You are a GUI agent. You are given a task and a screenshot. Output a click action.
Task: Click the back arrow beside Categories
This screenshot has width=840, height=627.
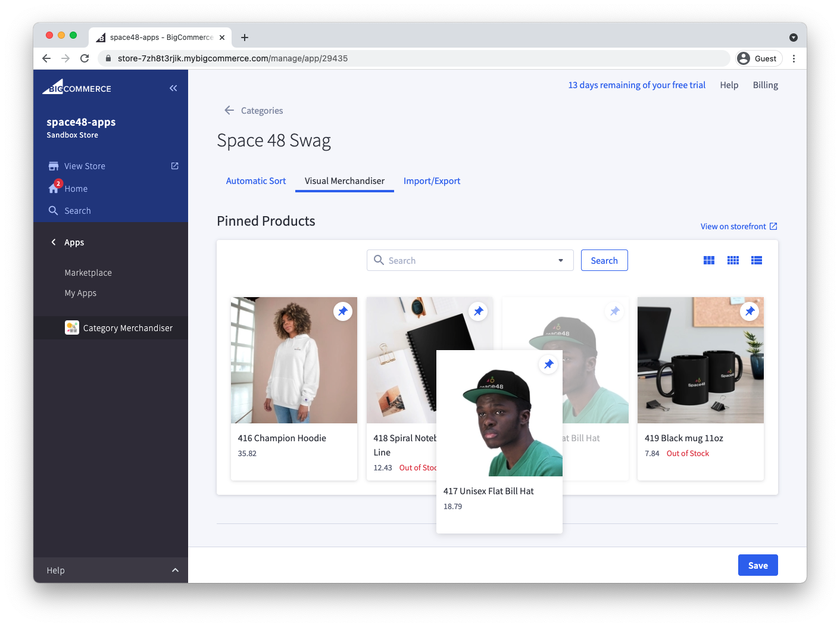pyautogui.click(x=229, y=110)
